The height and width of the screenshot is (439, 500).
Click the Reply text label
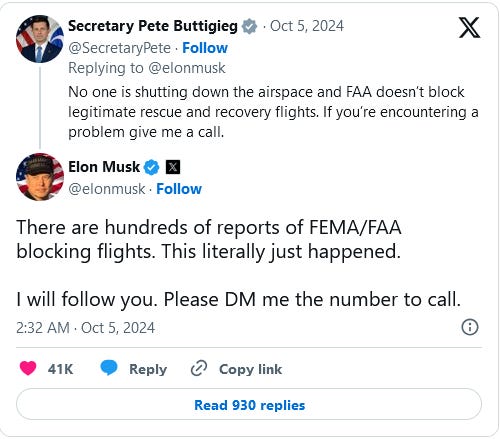148,369
